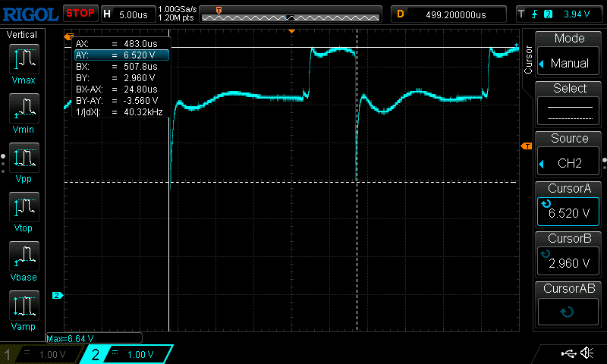The width and height of the screenshot is (607, 364).
Task: Click the orange trigger position marker at top
Action: coord(292,31)
